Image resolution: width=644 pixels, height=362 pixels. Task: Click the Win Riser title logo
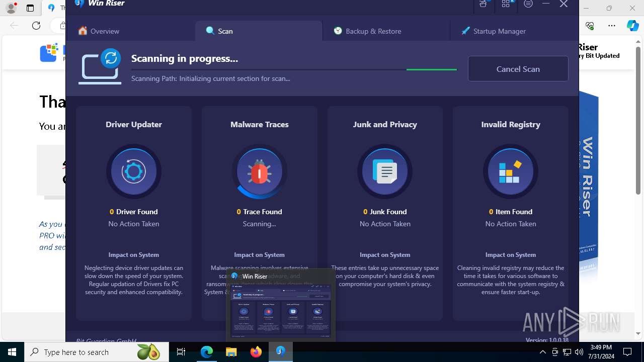tap(79, 3)
